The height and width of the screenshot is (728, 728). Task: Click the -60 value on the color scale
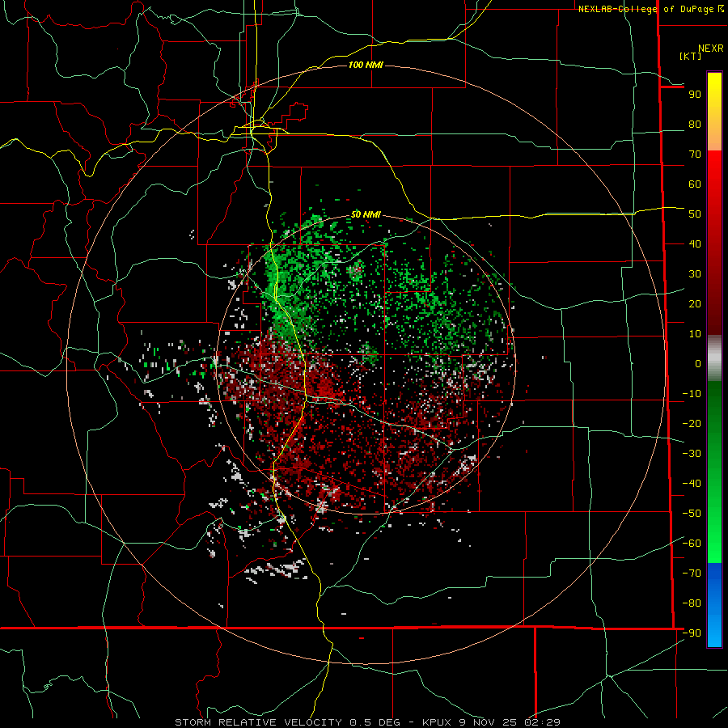[x=692, y=544]
